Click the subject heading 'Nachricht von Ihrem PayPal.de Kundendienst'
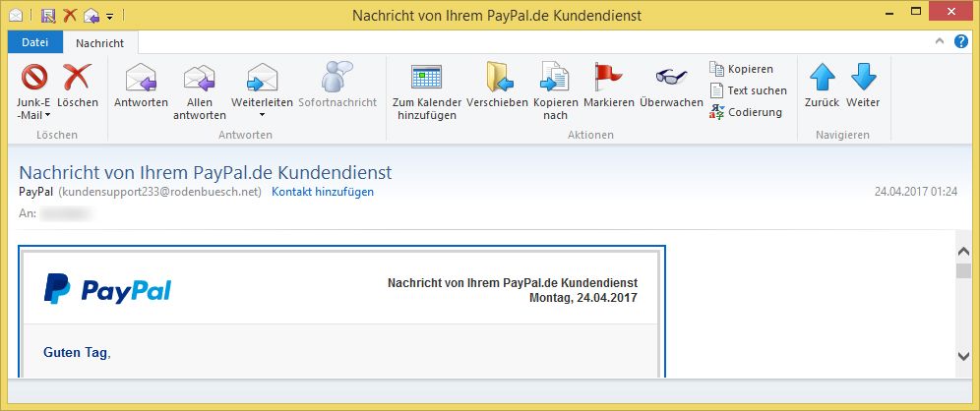Screen dimensions: 980x411 click(x=206, y=172)
